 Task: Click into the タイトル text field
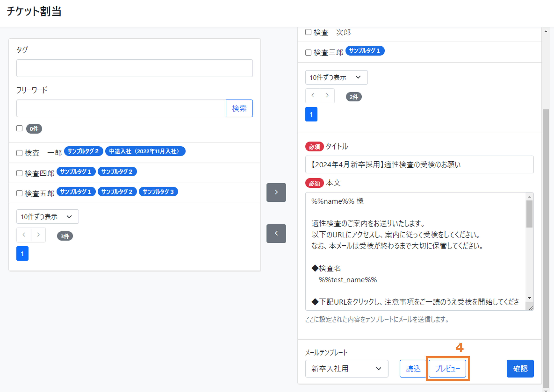(419, 164)
